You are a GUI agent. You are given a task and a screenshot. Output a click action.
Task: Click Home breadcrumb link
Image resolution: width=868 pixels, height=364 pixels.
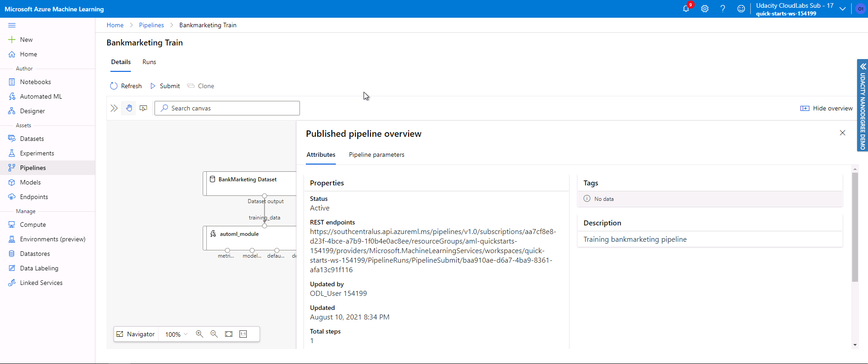pos(115,25)
